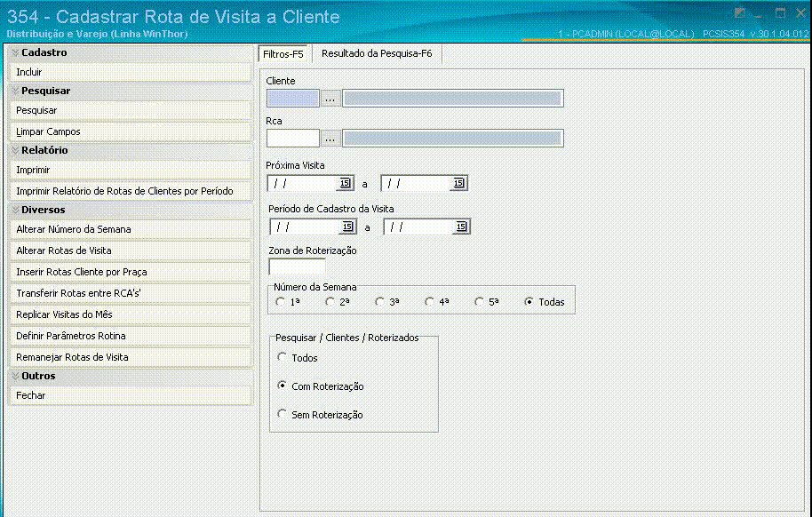Open calendar for Período de Cadastro end date
812x517 pixels.
(461, 227)
